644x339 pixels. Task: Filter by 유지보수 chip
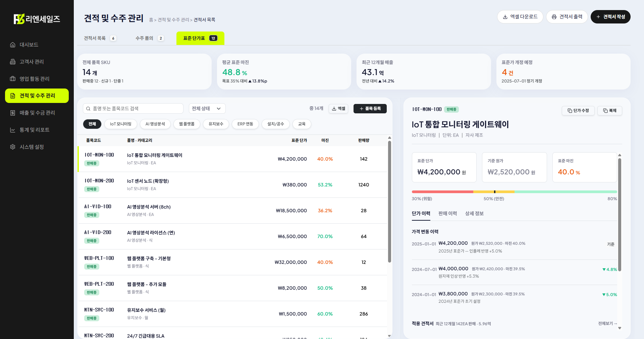click(216, 124)
